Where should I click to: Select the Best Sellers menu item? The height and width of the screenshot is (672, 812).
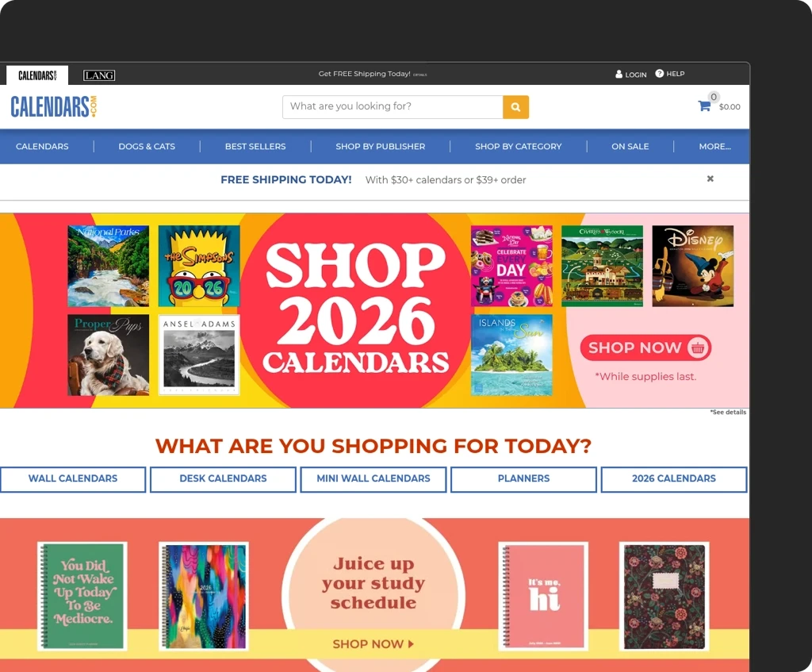pos(255,147)
